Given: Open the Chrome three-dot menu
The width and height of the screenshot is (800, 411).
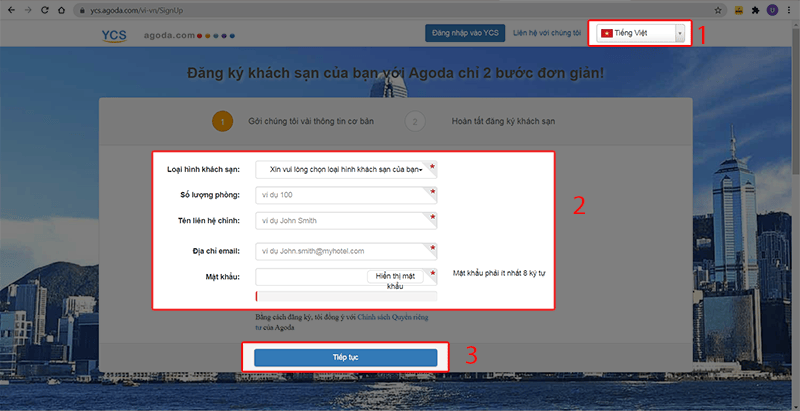Looking at the screenshot, I should coord(789,10).
